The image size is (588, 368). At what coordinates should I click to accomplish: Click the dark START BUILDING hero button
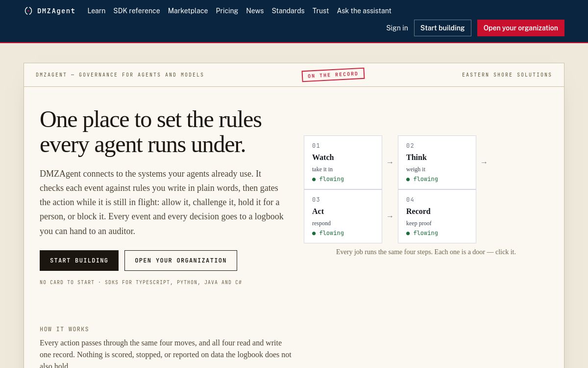click(x=79, y=261)
